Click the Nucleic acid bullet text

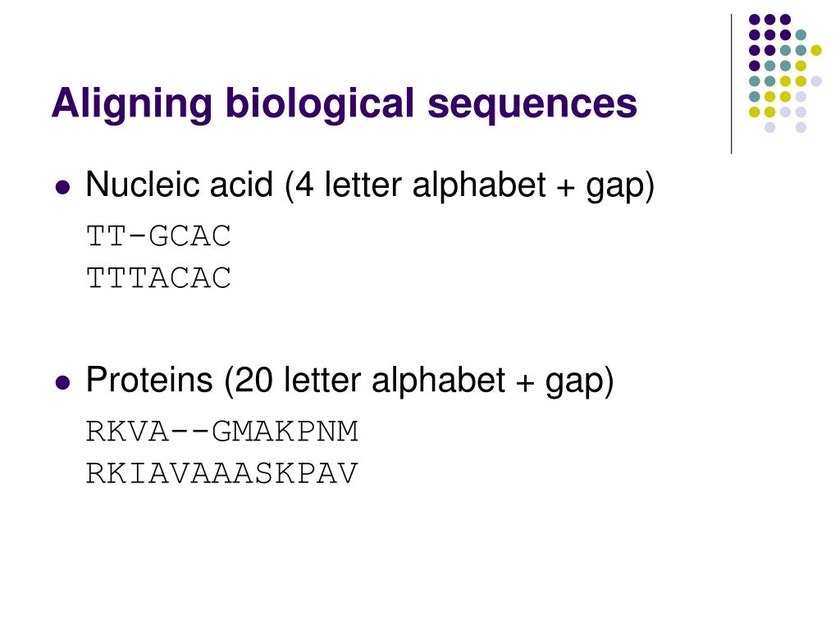[370, 185]
